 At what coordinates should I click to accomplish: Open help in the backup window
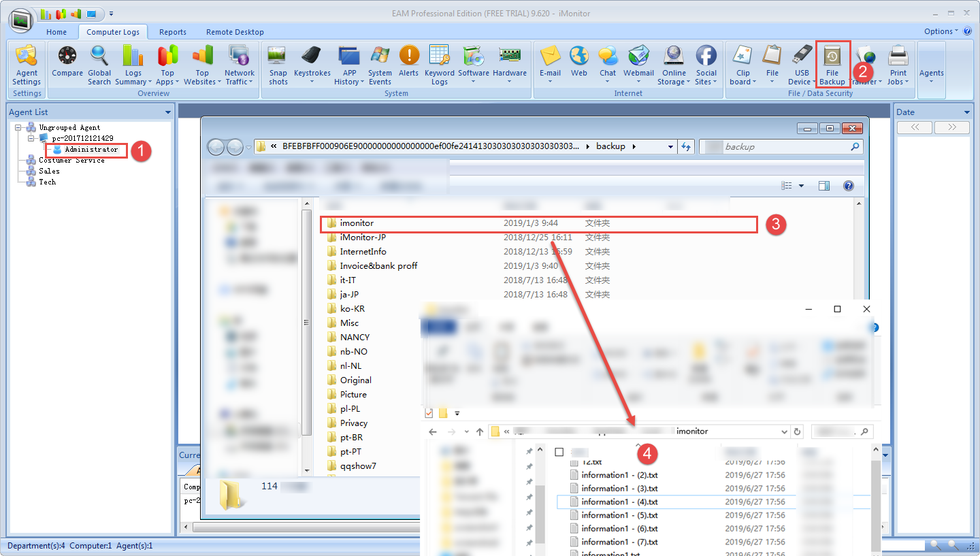pyautogui.click(x=849, y=186)
